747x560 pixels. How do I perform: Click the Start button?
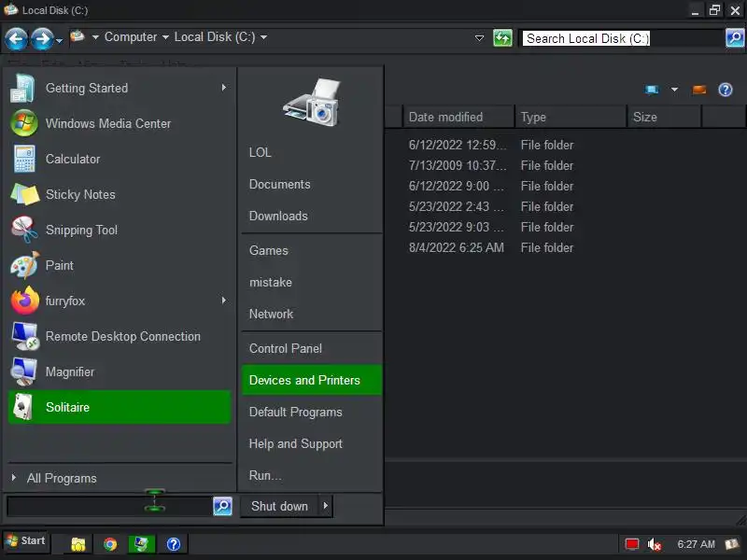tap(27, 541)
